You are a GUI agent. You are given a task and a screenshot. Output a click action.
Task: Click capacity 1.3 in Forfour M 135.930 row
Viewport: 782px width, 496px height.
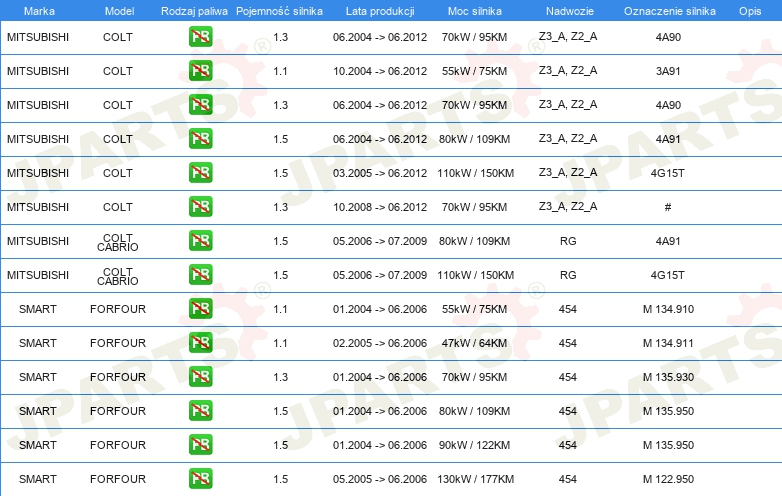click(x=280, y=377)
